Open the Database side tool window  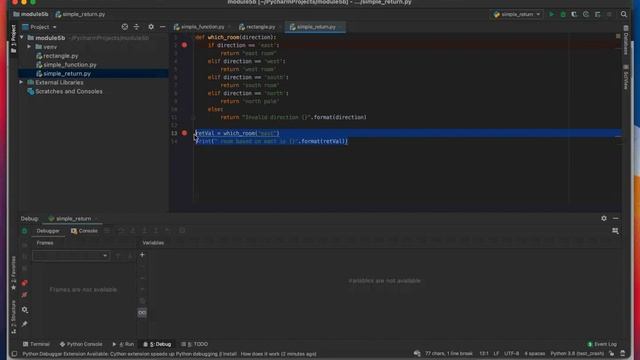[x=626, y=40]
